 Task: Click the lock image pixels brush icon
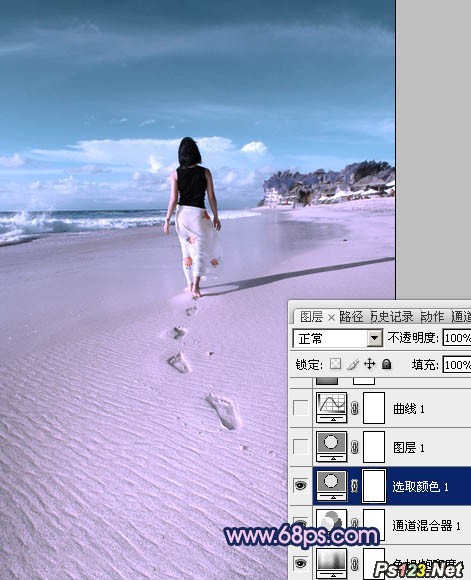pyautogui.click(x=353, y=364)
